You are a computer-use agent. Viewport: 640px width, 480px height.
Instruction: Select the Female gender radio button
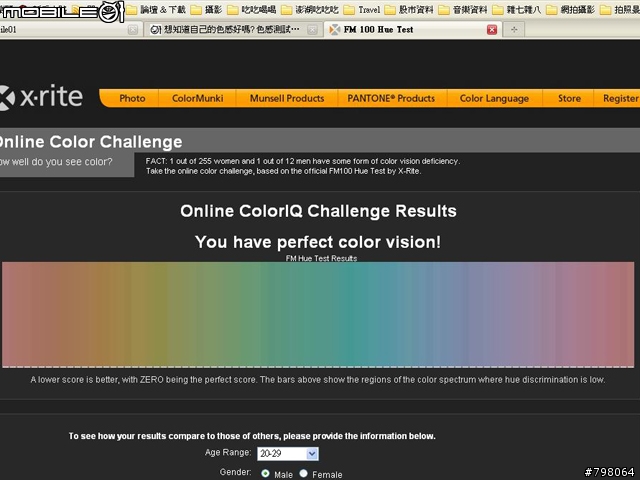(x=303, y=473)
